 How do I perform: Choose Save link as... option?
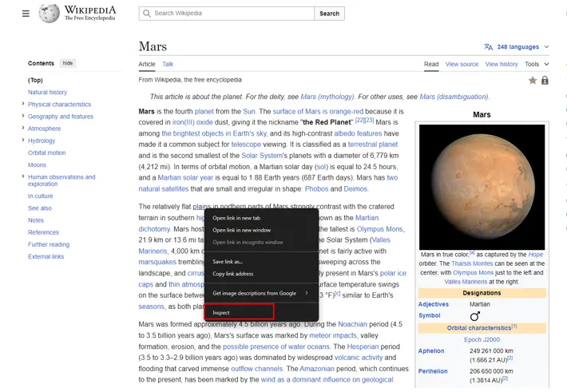pyautogui.click(x=261, y=261)
